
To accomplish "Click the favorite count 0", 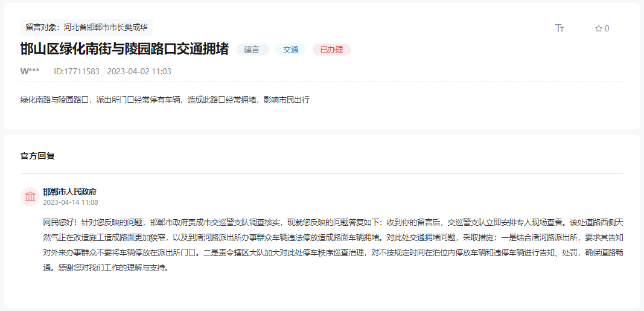I will coord(607,29).
